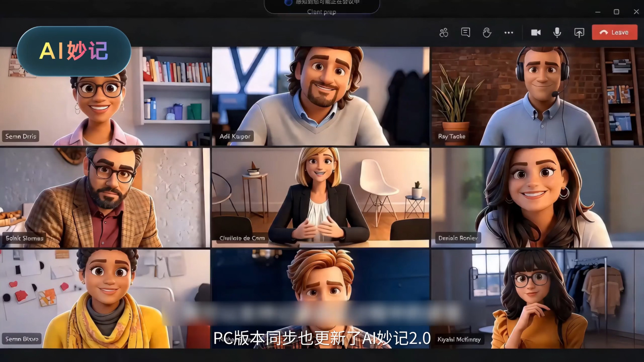Open the more options ellipsis menu
The image size is (644, 362).
coord(509,33)
